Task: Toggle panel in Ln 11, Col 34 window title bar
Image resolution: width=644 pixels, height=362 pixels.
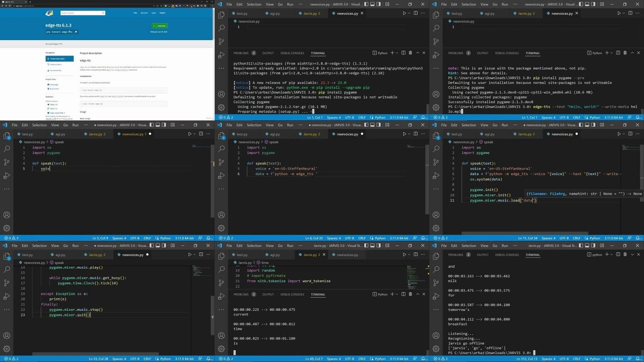Action: (x=587, y=125)
